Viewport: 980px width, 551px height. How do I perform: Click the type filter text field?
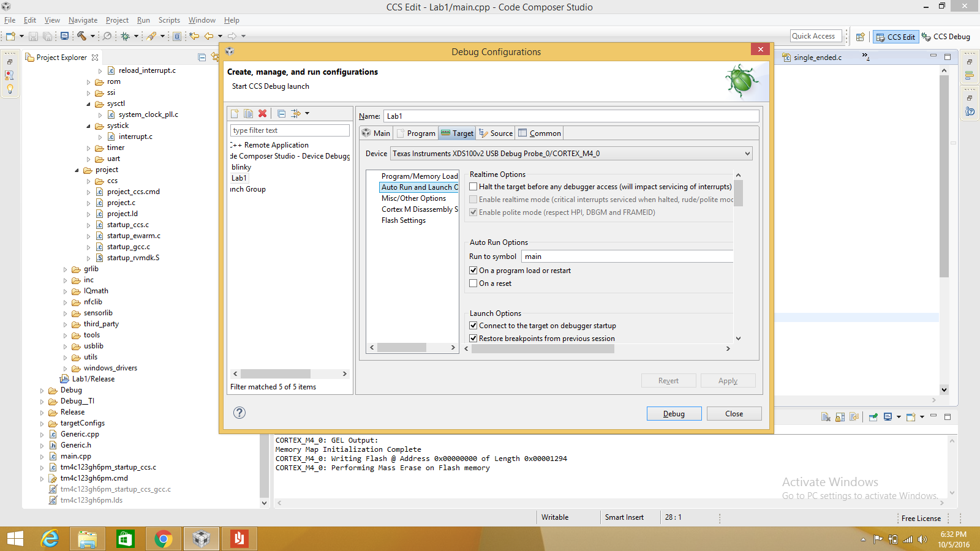290,130
